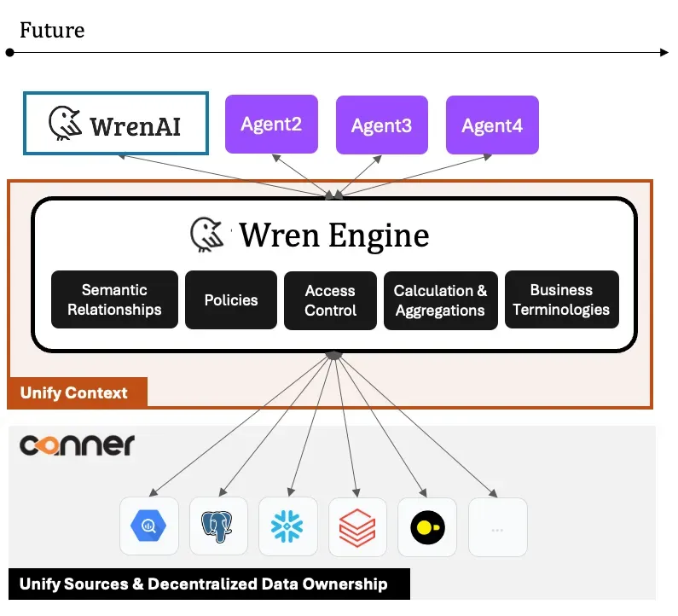The height and width of the screenshot is (616, 678).
Task: Open the Semantic Relationships block
Action: (114, 299)
